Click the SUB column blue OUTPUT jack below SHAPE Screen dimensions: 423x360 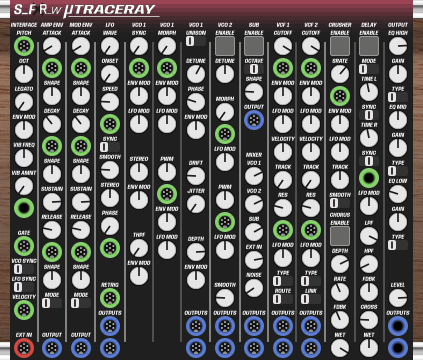coord(254,120)
